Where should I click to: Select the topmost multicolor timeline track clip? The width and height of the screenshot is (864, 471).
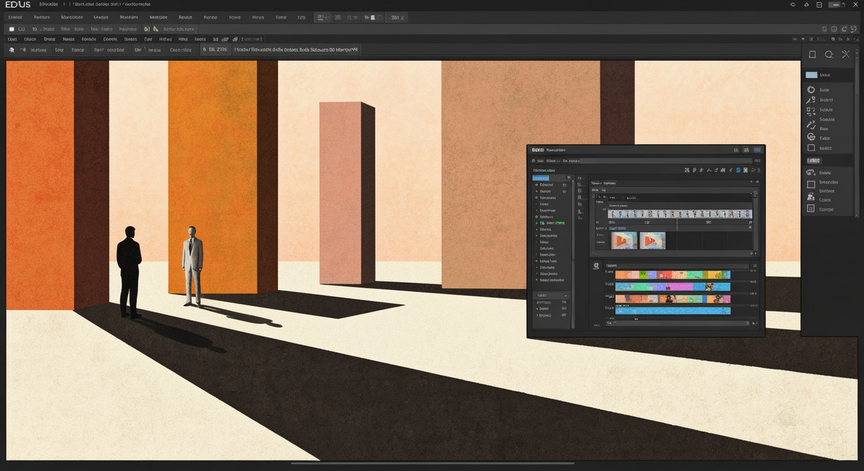pos(673,274)
